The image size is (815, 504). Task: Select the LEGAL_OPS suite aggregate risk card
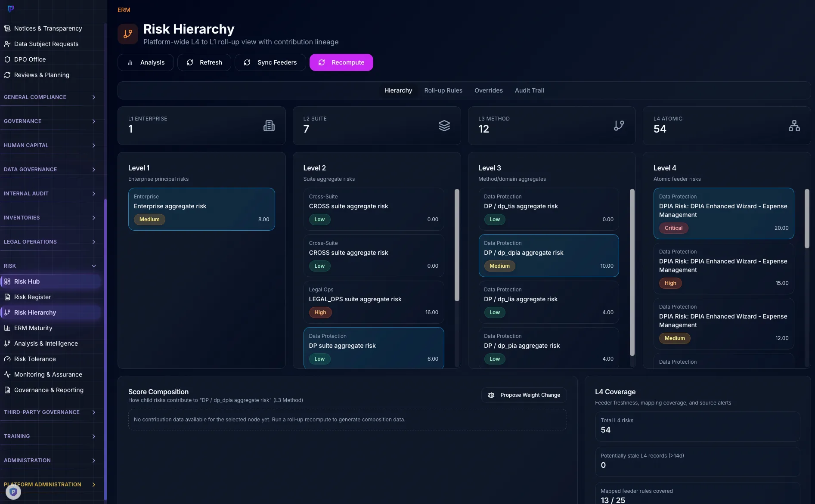[374, 302]
